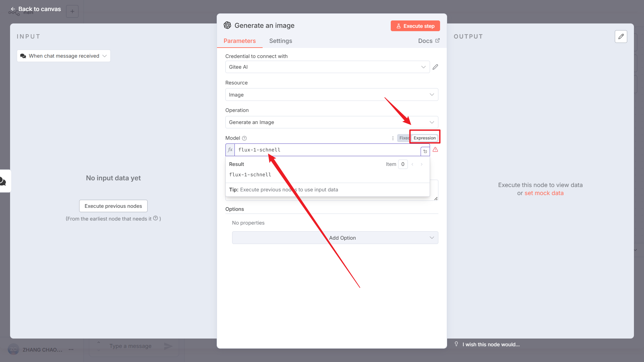This screenshot has width=644, height=362.
Task: Select the Parameters tab
Action: point(239,41)
